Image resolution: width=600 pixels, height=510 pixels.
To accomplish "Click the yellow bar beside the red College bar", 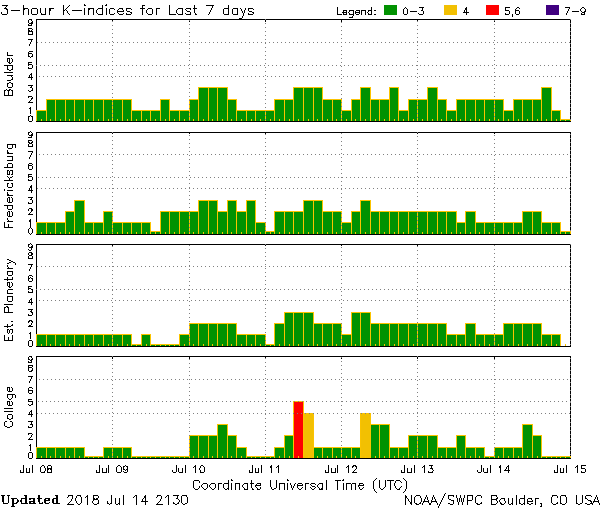I will tap(308, 435).
